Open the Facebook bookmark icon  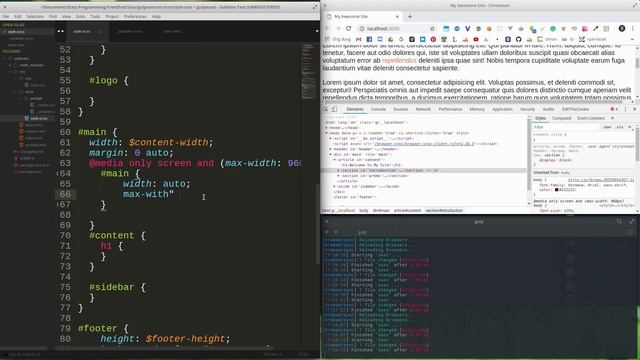369,40
